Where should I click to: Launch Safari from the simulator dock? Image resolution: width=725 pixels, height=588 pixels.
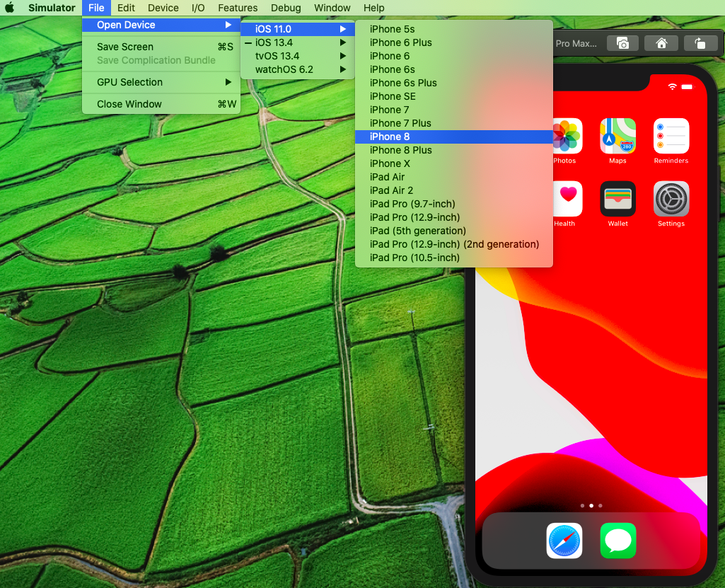564,541
